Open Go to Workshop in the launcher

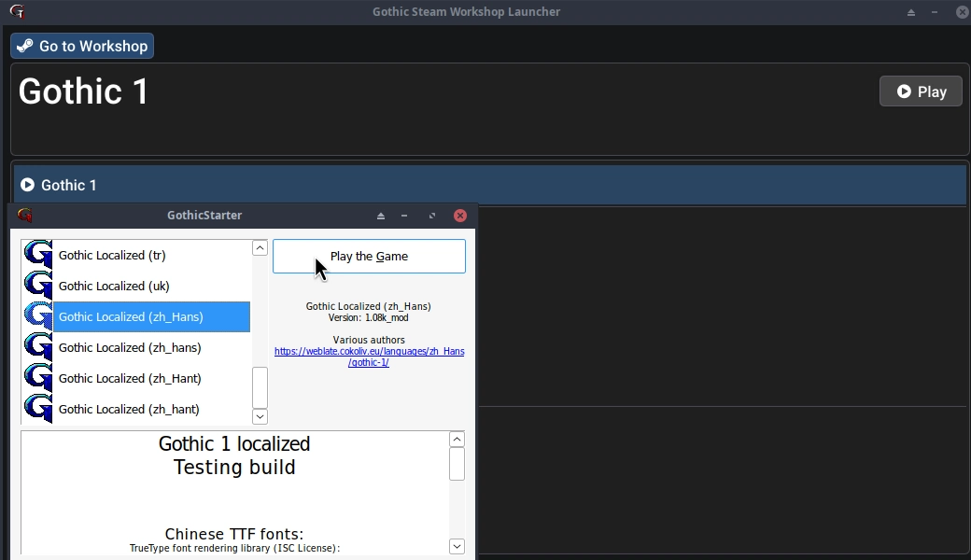tap(82, 46)
